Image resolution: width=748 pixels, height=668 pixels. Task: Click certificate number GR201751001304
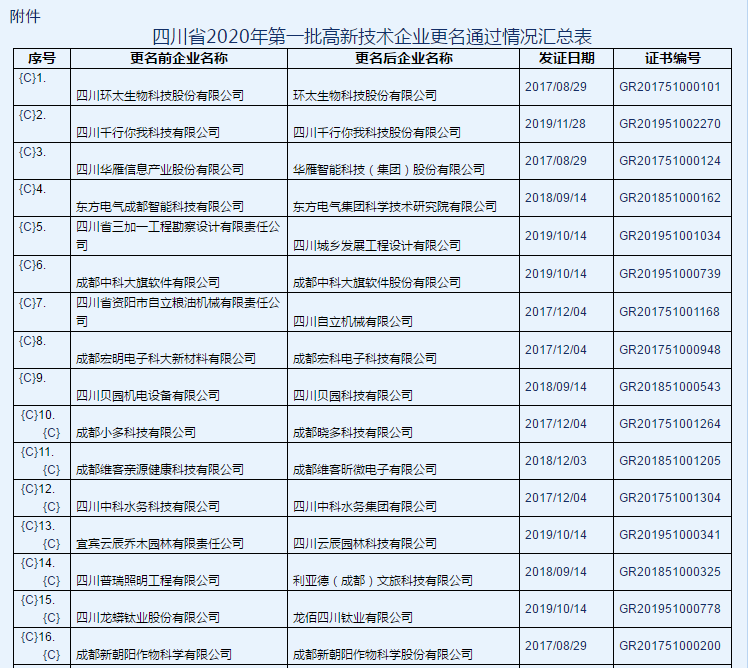pyautogui.click(x=670, y=498)
